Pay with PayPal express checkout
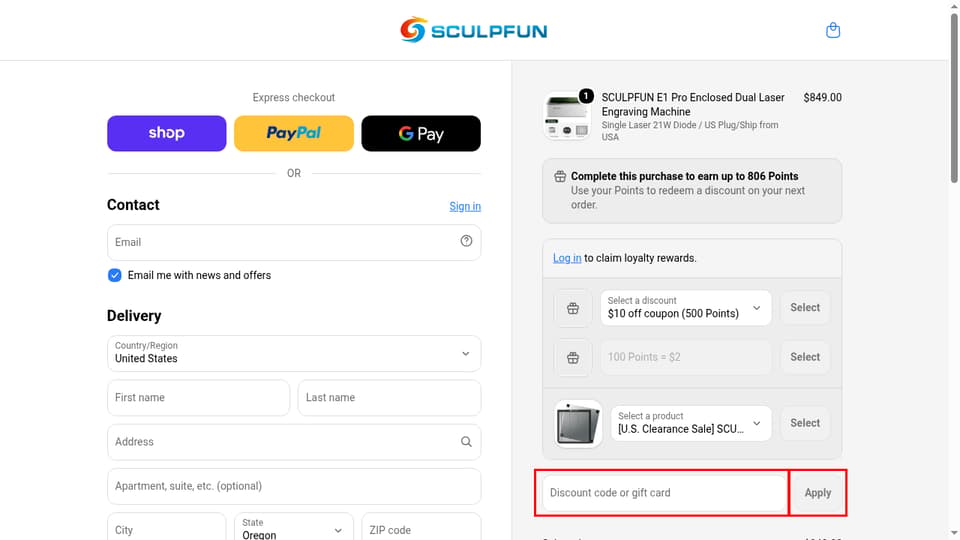960x540 pixels. point(294,133)
